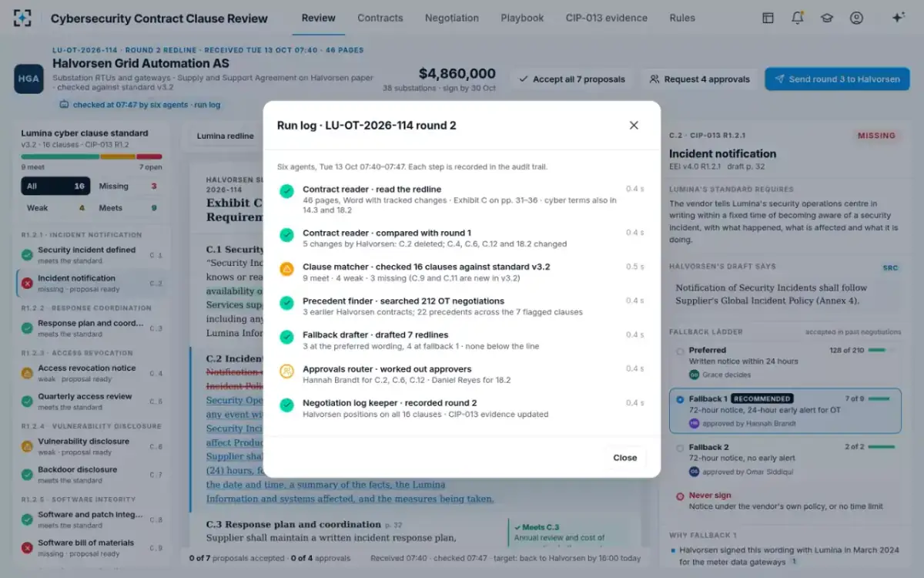Click check icon for Precedent finder step
Viewport: 924px width, 578px height.
[286, 303]
